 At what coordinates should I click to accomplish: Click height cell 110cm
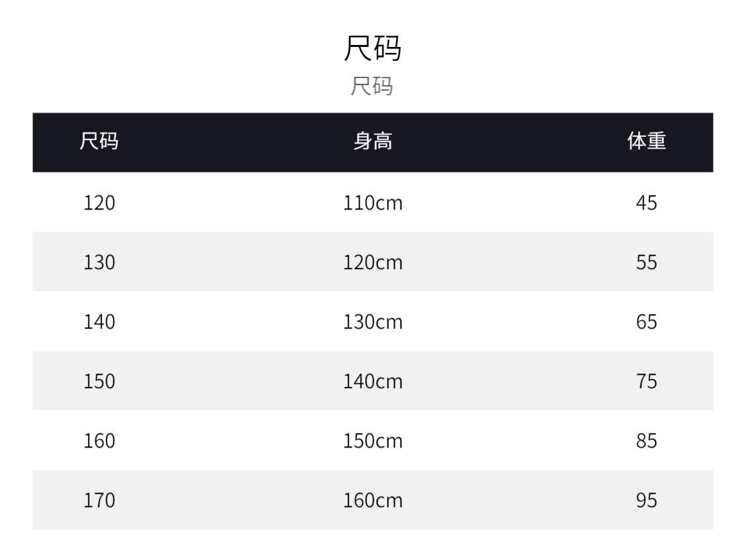click(x=373, y=203)
